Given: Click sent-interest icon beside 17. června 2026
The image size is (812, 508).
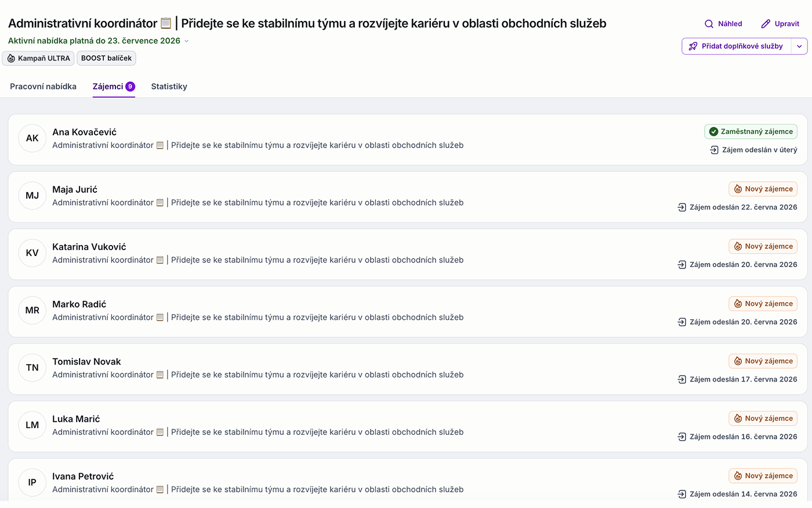Looking at the screenshot, I should tap(682, 380).
